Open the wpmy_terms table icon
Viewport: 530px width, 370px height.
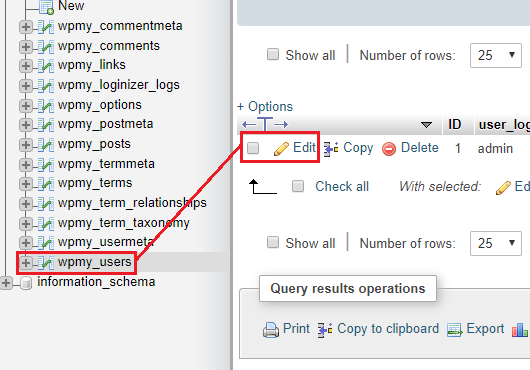point(46,184)
